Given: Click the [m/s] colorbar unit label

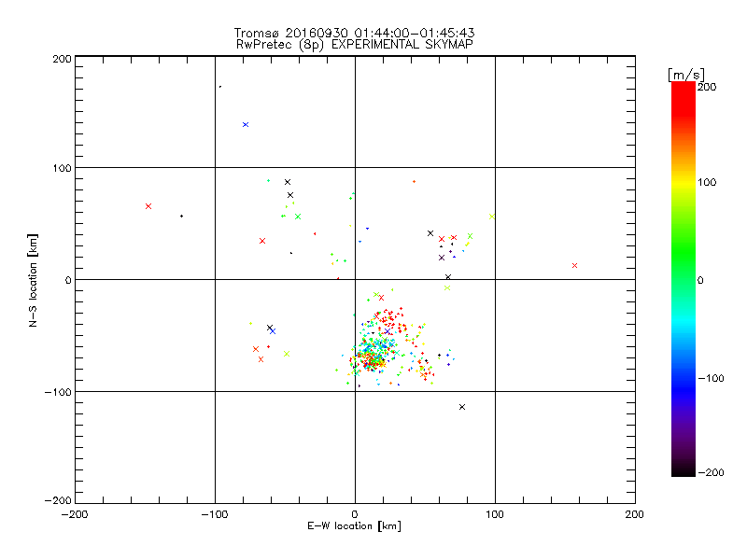Looking at the screenshot, I should (x=686, y=75).
